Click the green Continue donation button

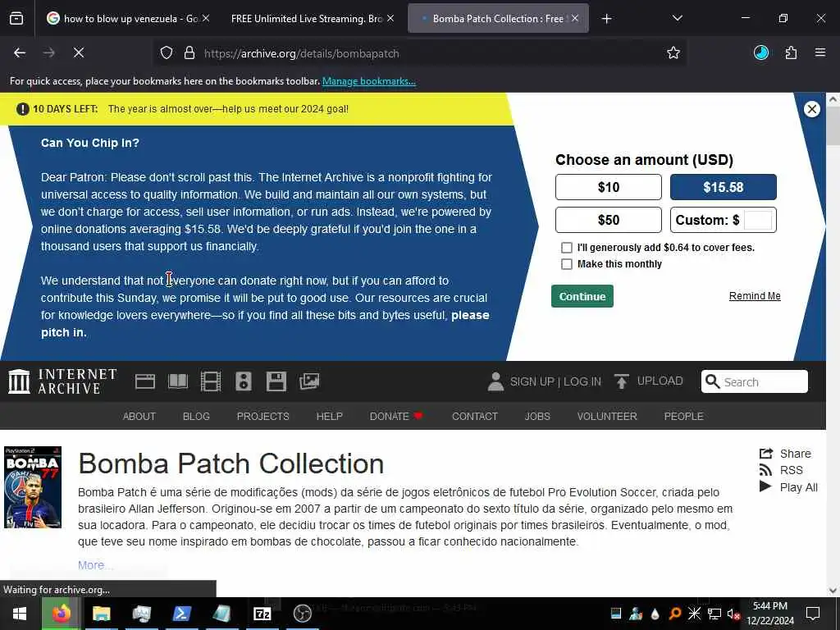(x=582, y=296)
